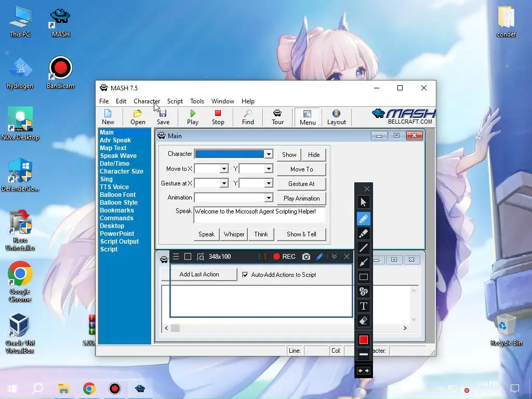Click the Bandicam find-window magnifier icon

201,257
